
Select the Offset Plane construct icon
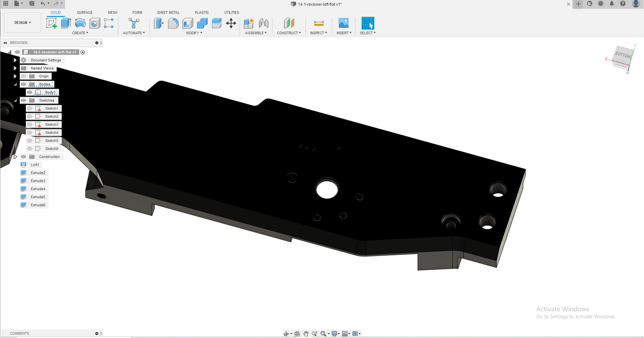[x=289, y=23]
